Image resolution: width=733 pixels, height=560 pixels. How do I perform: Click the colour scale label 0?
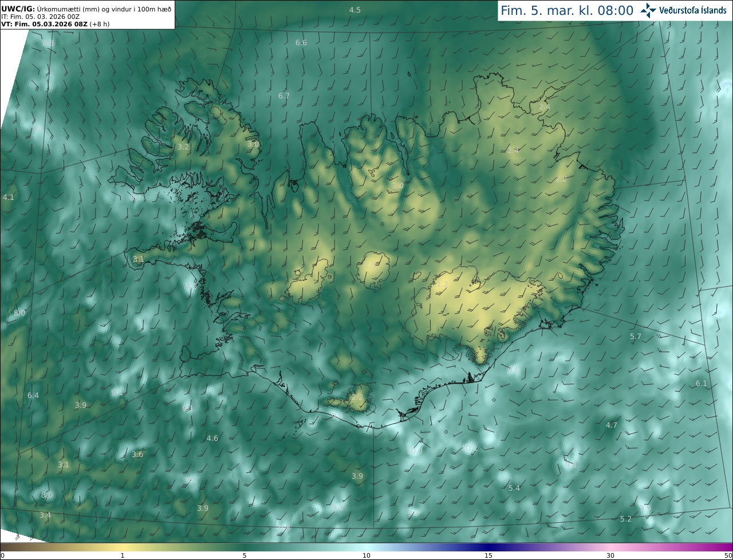(x=2, y=555)
